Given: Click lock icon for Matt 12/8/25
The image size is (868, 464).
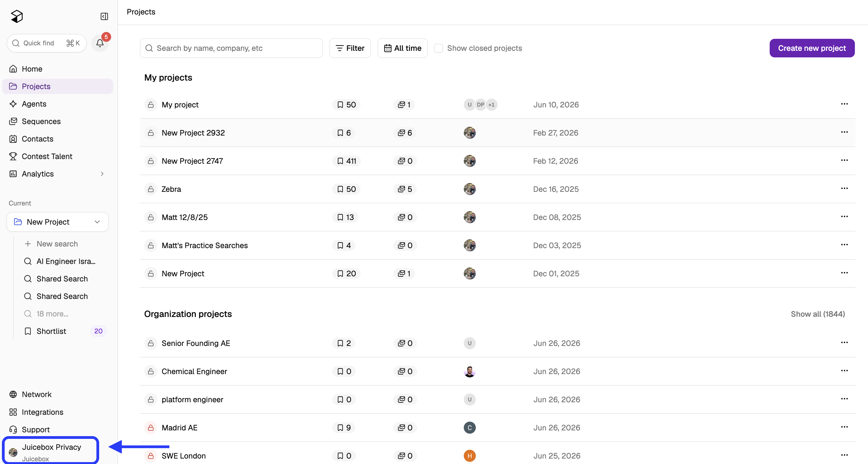Looking at the screenshot, I should [x=150, y=217].
